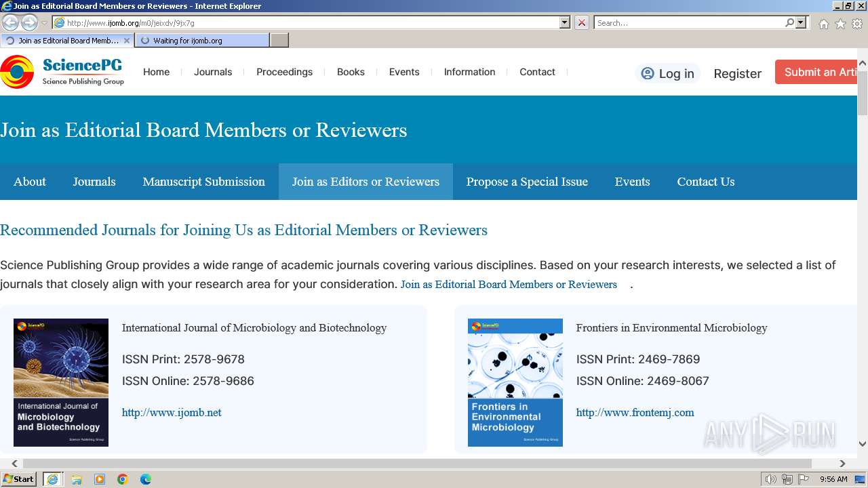Open the Windows Start button

(19, 479)
